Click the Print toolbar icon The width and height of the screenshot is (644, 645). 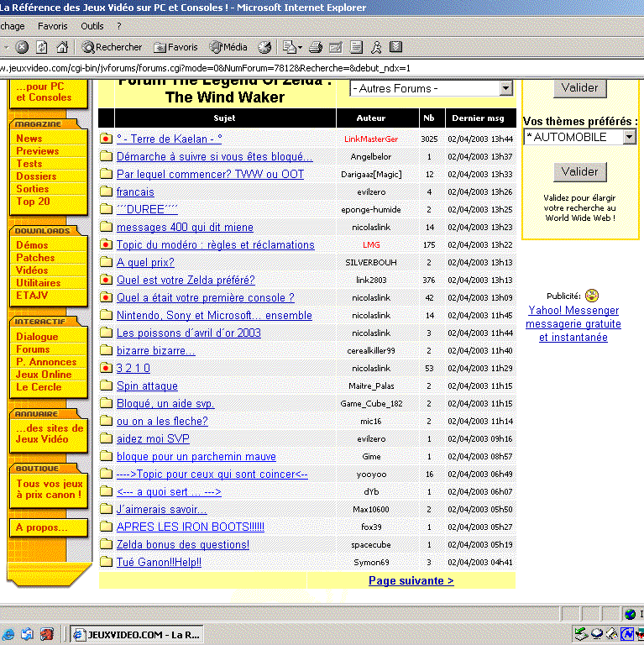pyautogui.click(x=316, y=47)
